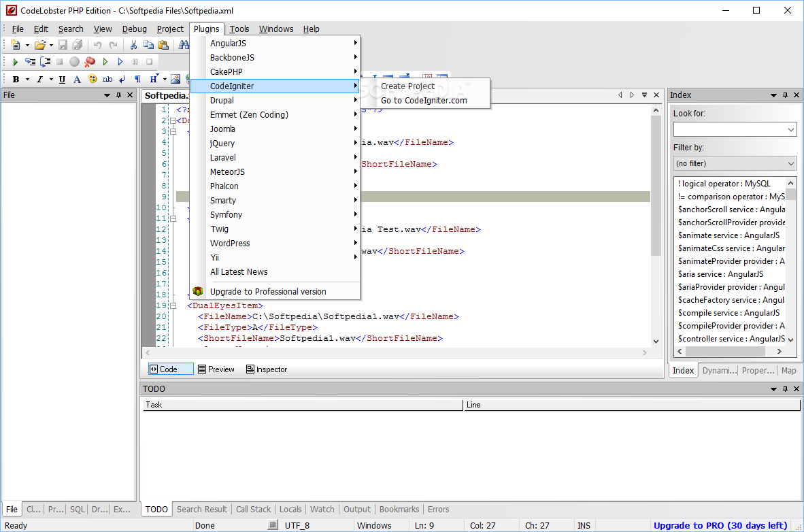The height and width of the screenshot is (532, 804).
Task: Open the Filter by dropdown
Action: coord(790,164)
